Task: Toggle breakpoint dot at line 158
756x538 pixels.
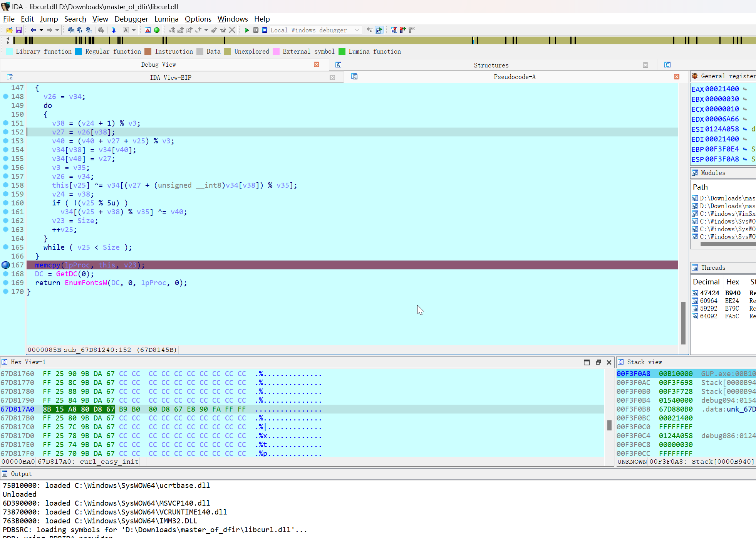Action: [5, 185]
